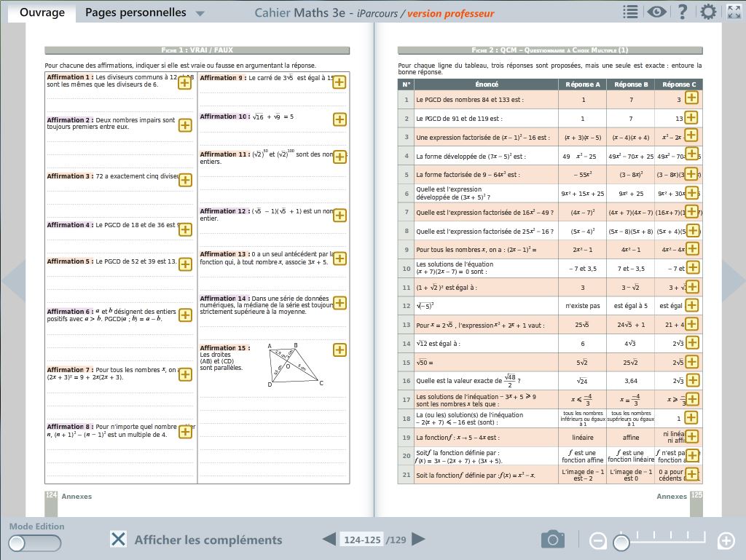
Task: Uncheck the Afficher les compléments checkbox
Action: coord(119,539)
